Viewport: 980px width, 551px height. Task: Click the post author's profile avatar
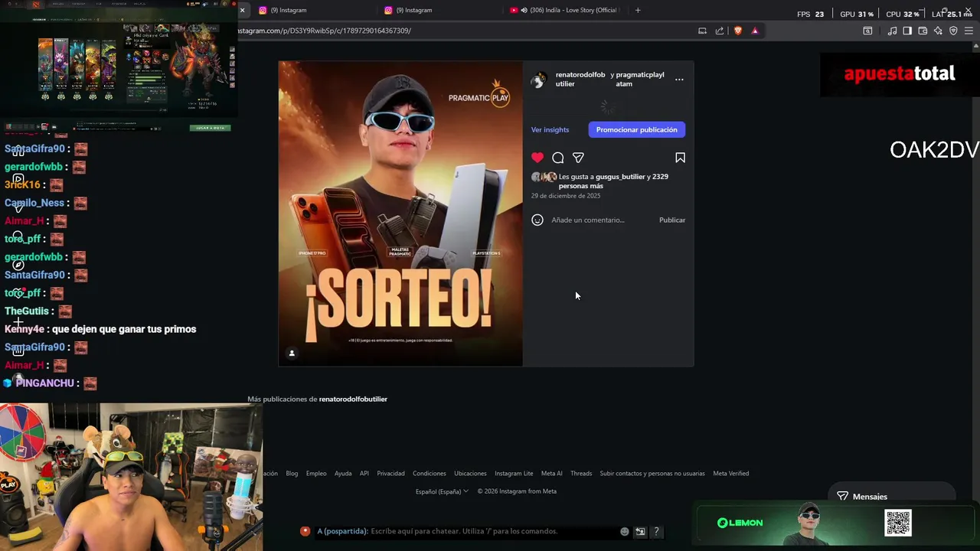pos(539,79)
